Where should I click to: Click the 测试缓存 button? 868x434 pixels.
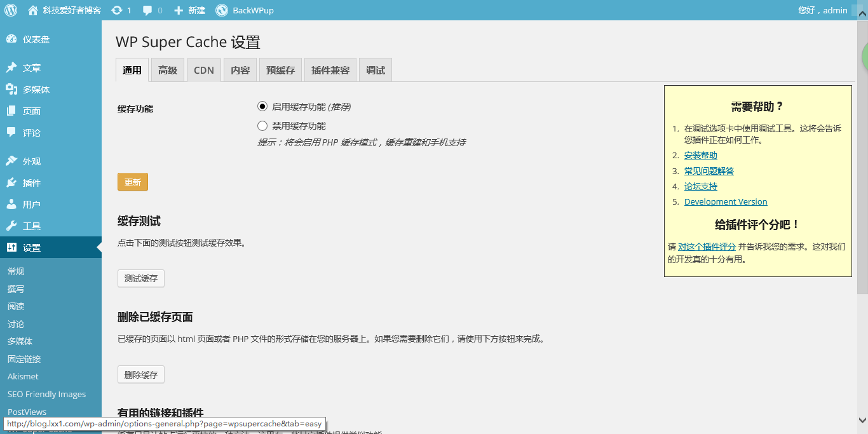click(x=141, y=278)
